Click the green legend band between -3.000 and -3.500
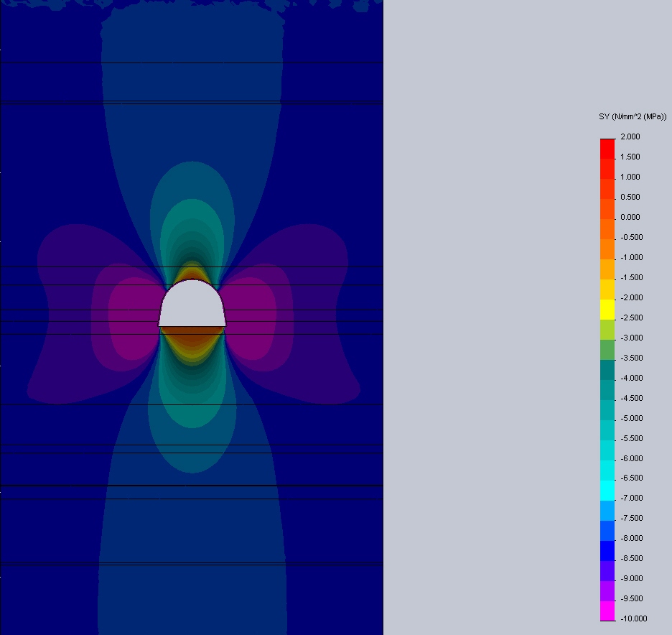Image resolution: width=672 pixels, height=635 pixels. pos(607,350)
